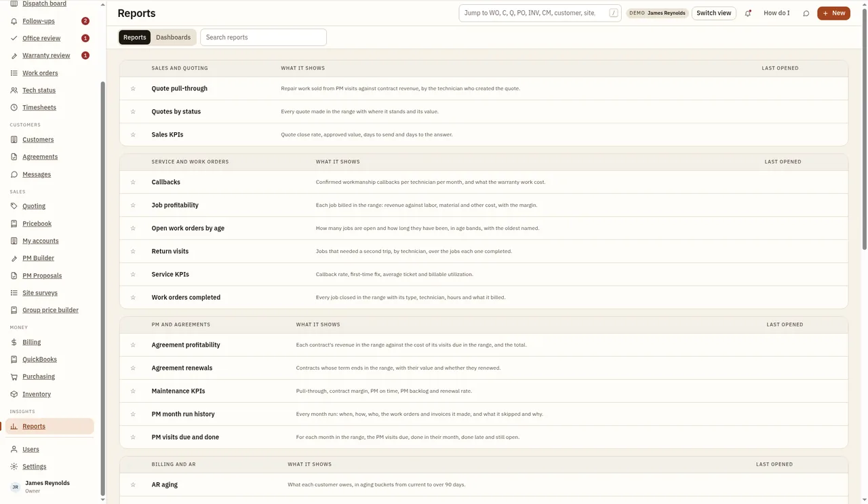Viewport: 868px width, 504px height.
Task: Open the Maintenance KPIs report
Action: [178, 391]
